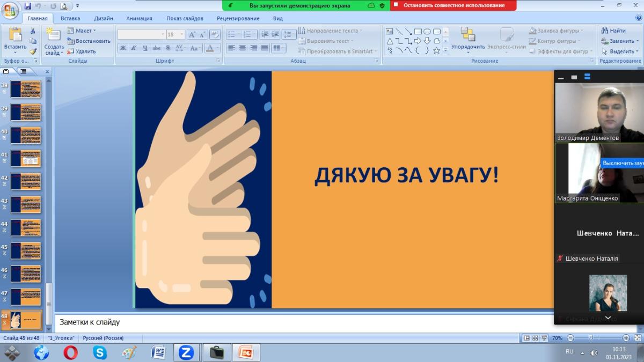Image resolution: width=644 pixels, height=362 pixels.
Task: Click the Office button
Action: 9,10
